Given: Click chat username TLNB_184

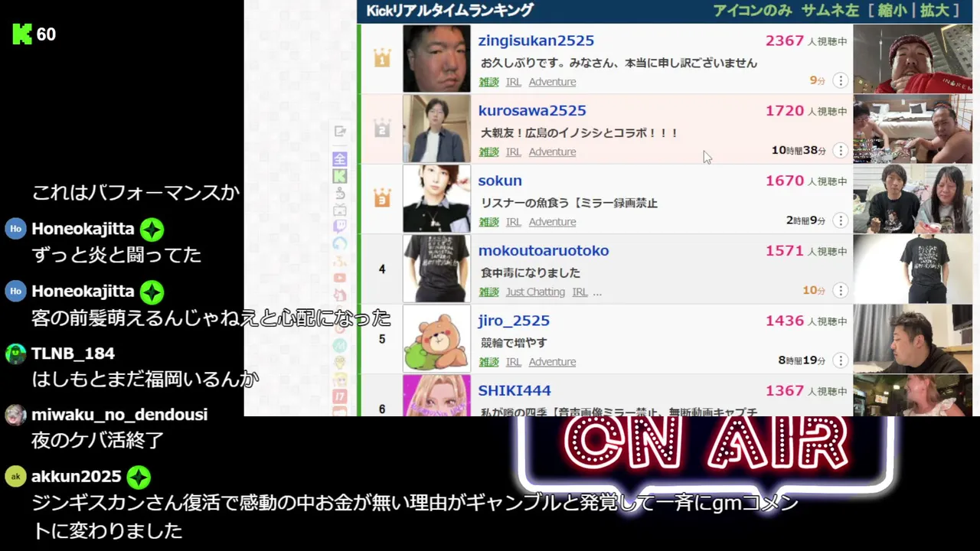Looking at the screenshot, I should 73,354.
